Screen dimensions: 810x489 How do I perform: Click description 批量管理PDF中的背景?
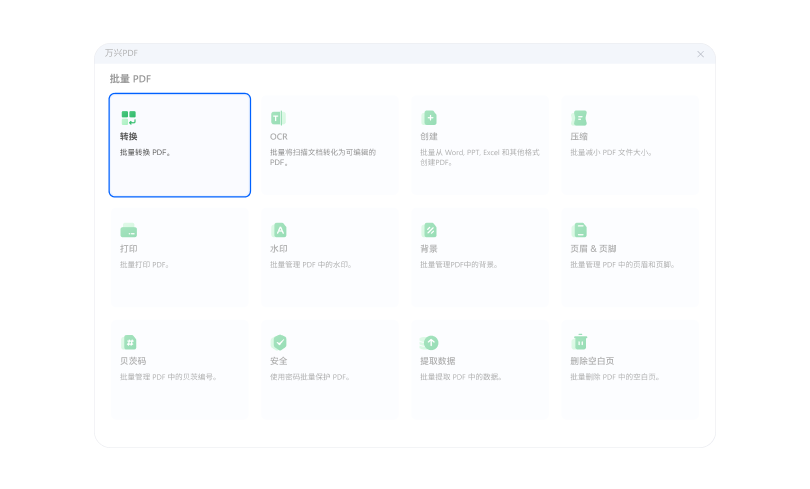point(459,264)
